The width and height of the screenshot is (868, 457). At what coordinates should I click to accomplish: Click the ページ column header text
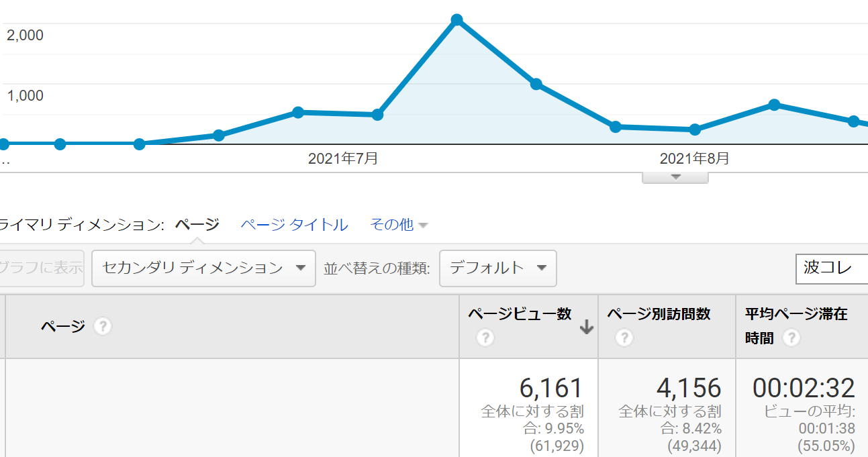coord(62,327)
